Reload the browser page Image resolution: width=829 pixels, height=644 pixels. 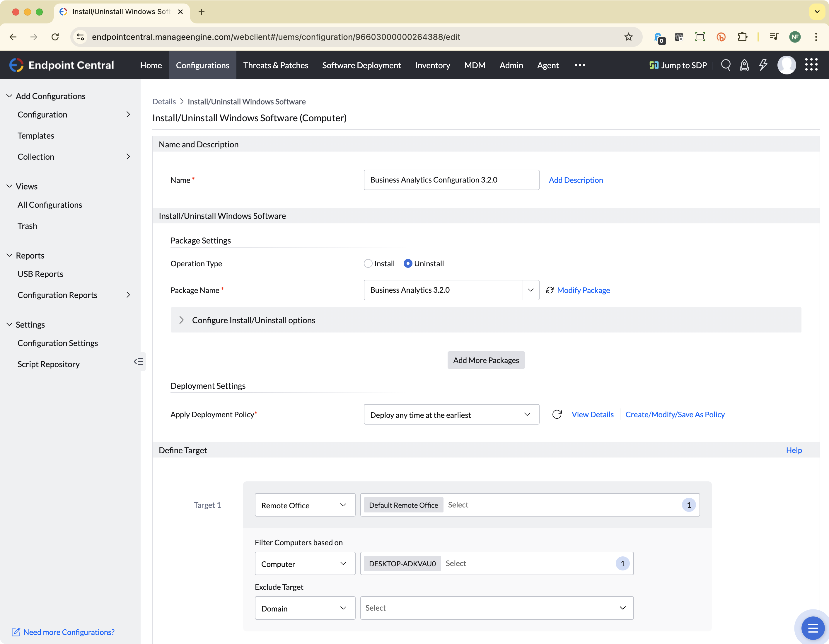click(x=55, y=37)
